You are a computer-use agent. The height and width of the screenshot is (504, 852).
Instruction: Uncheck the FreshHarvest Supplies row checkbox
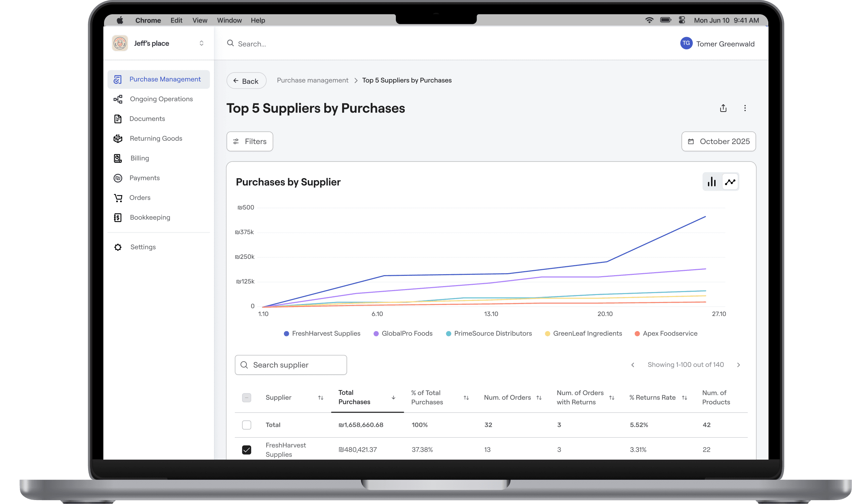(246, 450)
